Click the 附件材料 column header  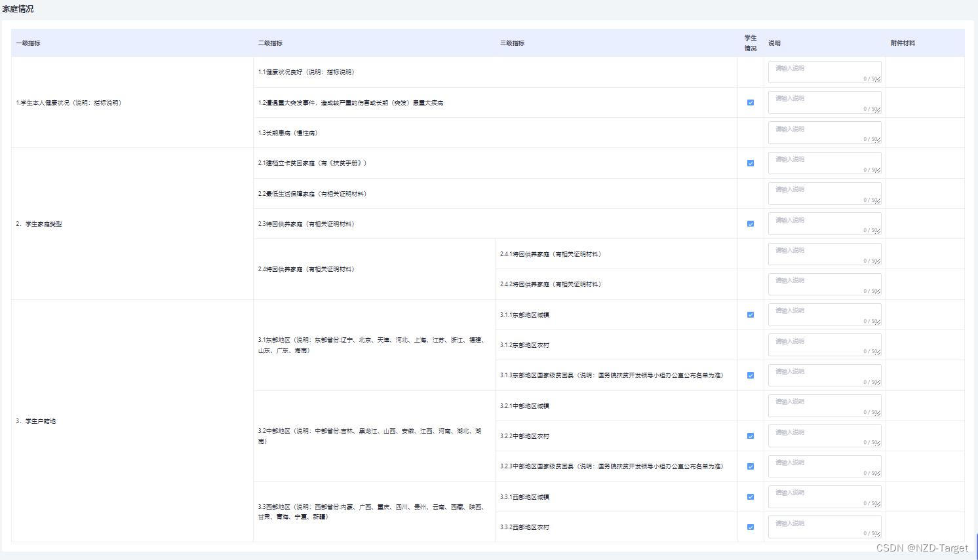[x=902, y=43]
